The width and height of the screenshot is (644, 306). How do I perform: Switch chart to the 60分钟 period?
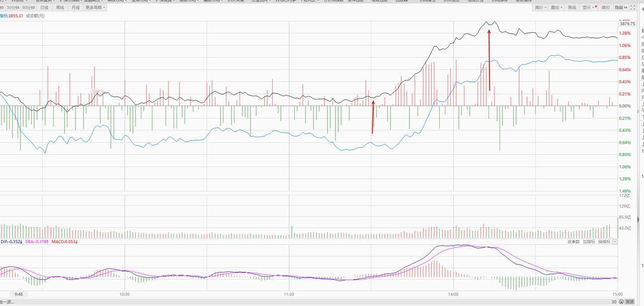coord(29,8)
